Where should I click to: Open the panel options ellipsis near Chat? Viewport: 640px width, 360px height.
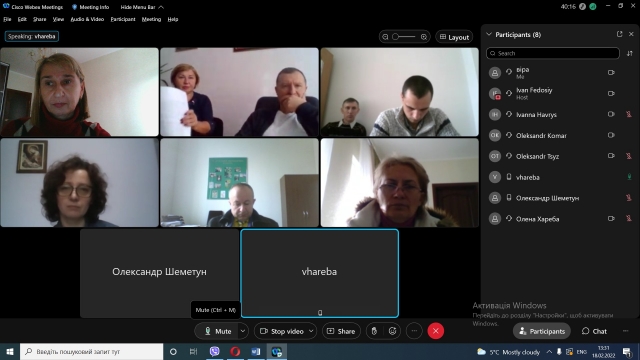coord(626,331)
